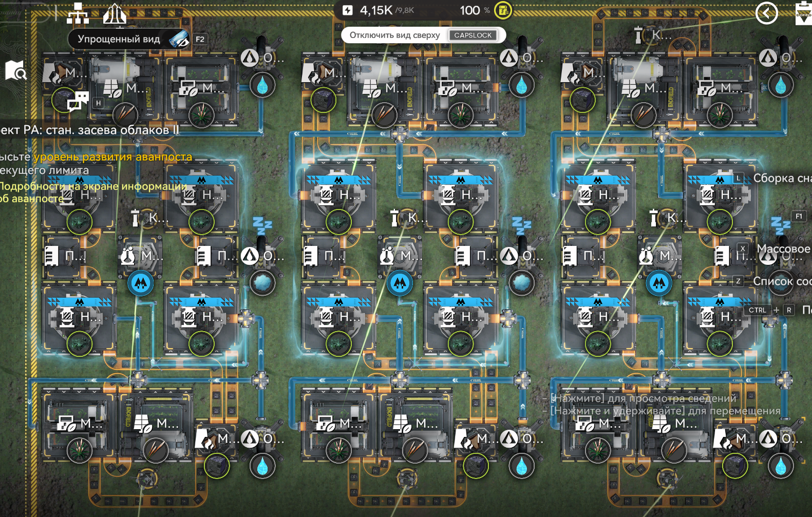Select the water drop icon in the top-middle block
The image size is (812, 517).
[x=522, y=85]
